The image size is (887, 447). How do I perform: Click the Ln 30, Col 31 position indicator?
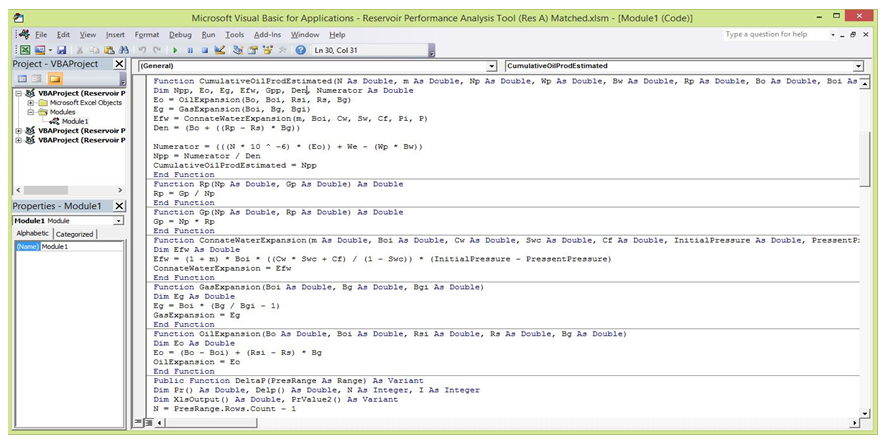[336, 50]
